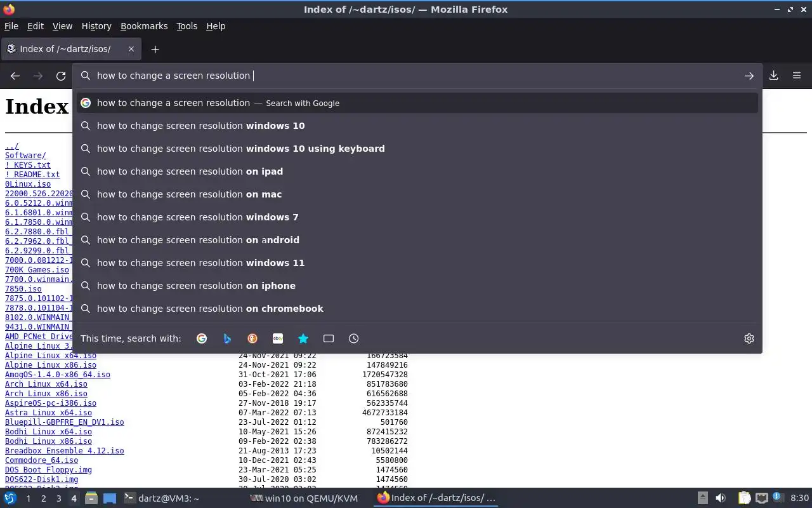Screen dimensions: 812x508
Task: Pick suggestion ending 'windows 10 using keyboard'
Action: pyautogui.click(x=417, y=149)
